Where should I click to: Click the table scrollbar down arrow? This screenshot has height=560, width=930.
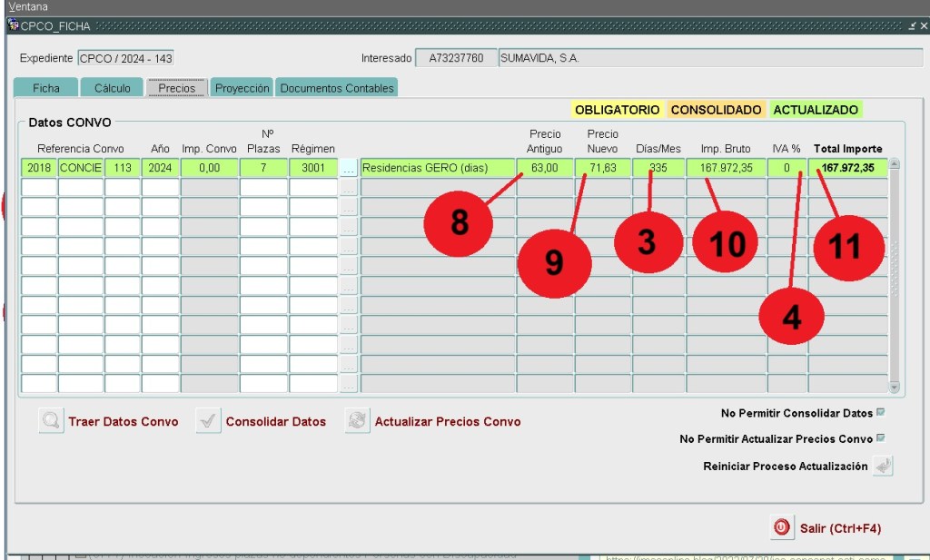(895, 387)
